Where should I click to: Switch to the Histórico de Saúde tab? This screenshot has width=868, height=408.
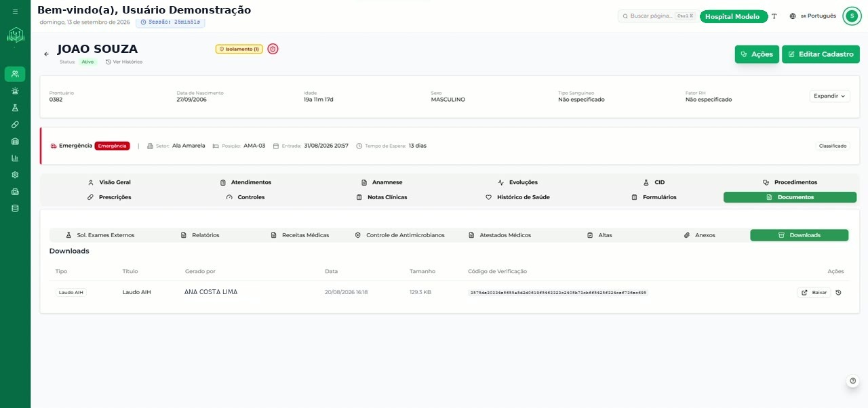point(518,197)
